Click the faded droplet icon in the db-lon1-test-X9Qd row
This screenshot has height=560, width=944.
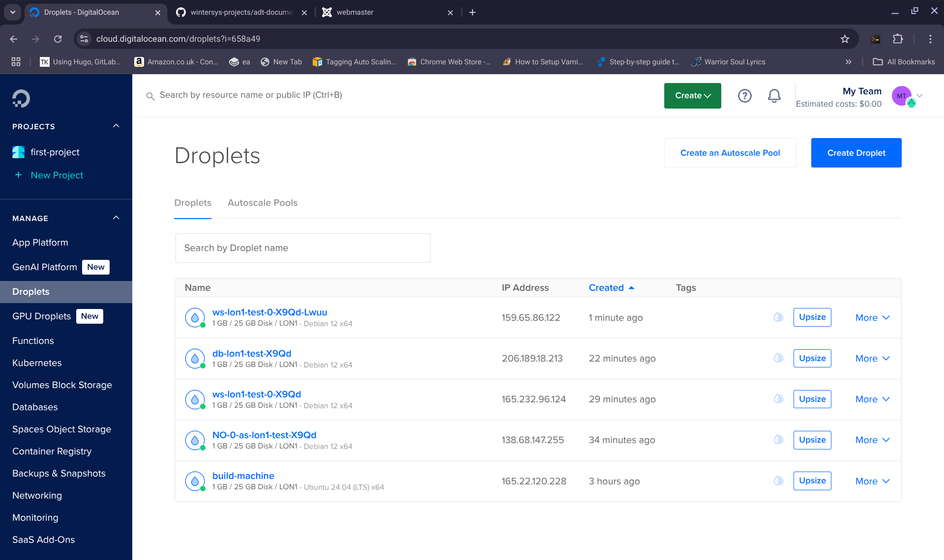[778, 358]
